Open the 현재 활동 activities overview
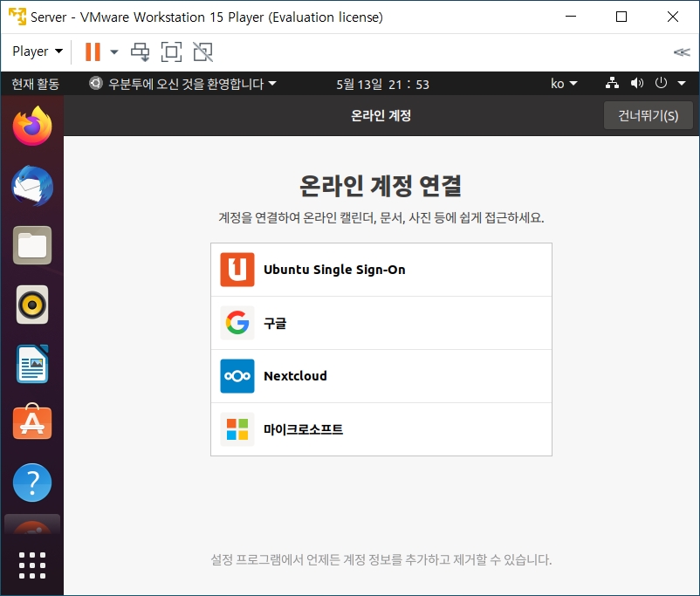The width and height of the screenshot is (700, 596). pyautogui.click(x=35, y=84)
